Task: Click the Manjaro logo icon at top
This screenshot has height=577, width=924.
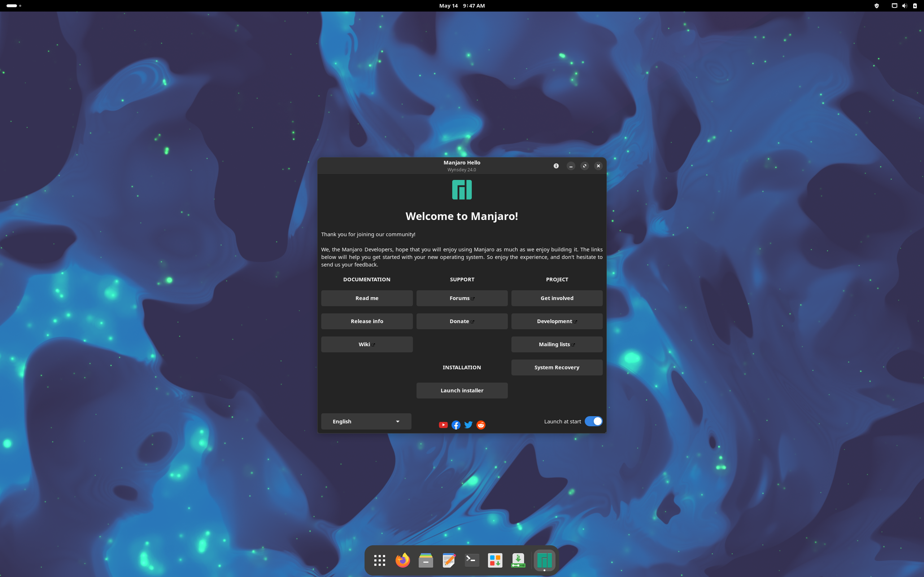Action: coord(462,189)
